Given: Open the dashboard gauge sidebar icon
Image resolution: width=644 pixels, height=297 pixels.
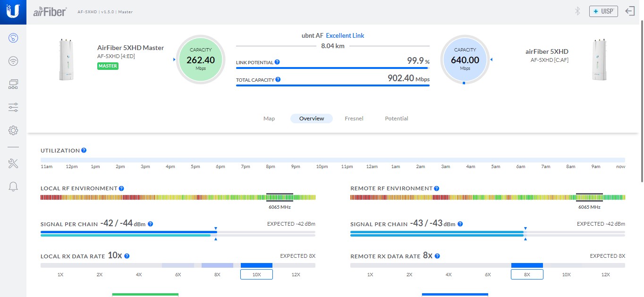Looking at the screenshot, I should pyautogui.click(x=13, y=38).
